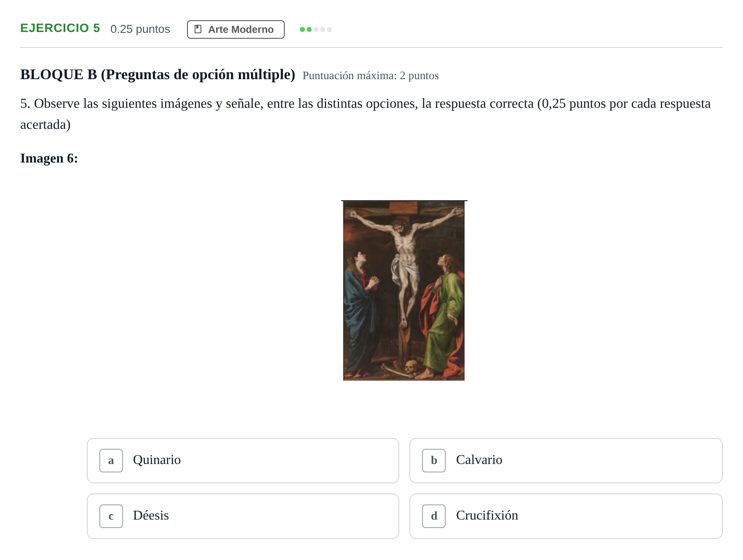
Task: Click Puntuación máxima 2 puntos text
Action: [371, 76]
